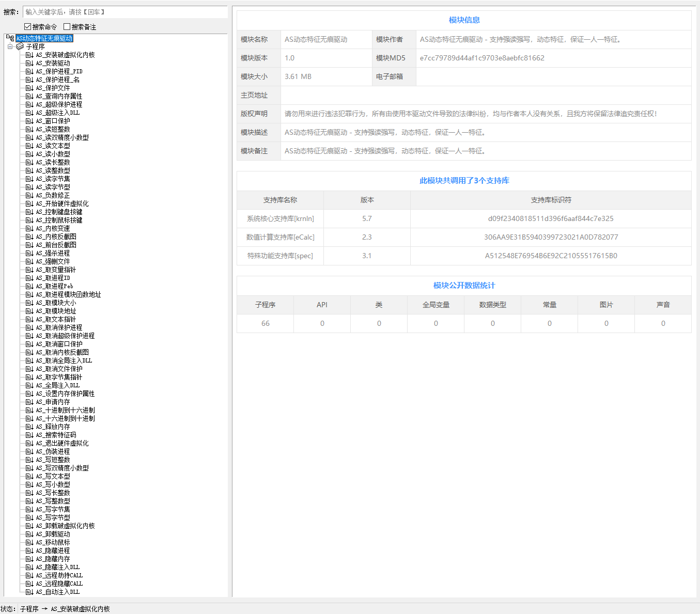Click the 模块公开数据统计 heading
The image size is (700, 614).
click(x=464, y=286)
